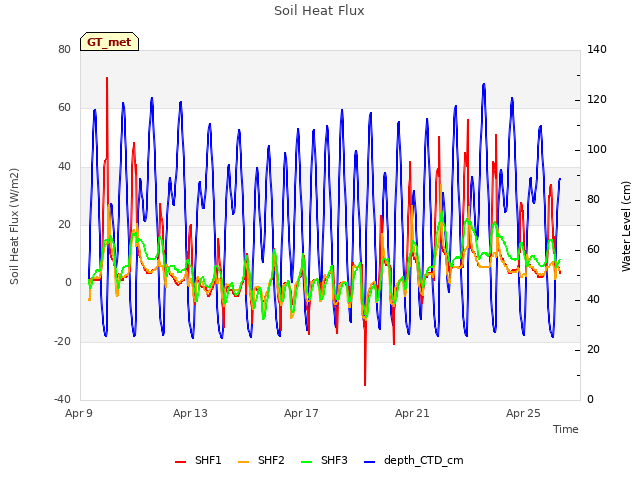This screenshot has height=480, width=640.
Task: Click the GT_met annotation label
Action: pos(109,42)
